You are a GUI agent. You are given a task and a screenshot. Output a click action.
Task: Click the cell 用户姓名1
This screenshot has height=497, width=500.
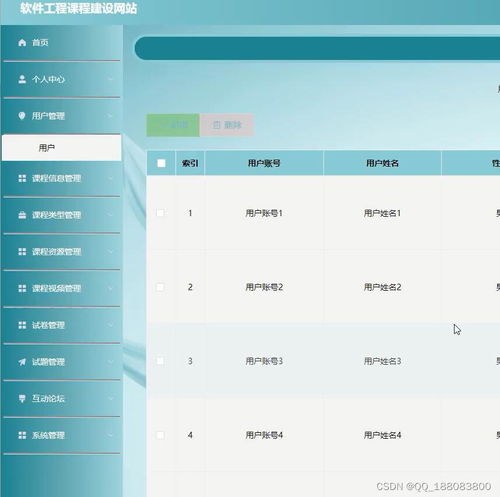[x=382, y=213]
